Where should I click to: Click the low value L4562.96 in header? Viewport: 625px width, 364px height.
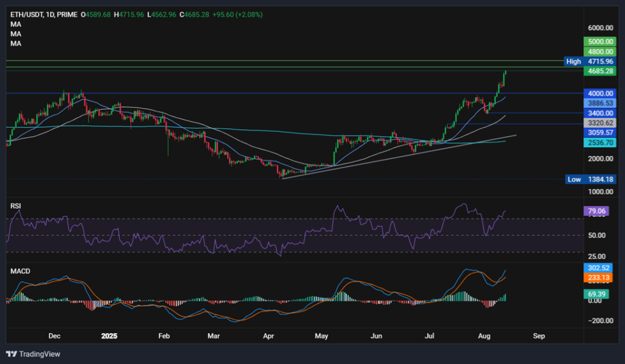pos(161,15)
